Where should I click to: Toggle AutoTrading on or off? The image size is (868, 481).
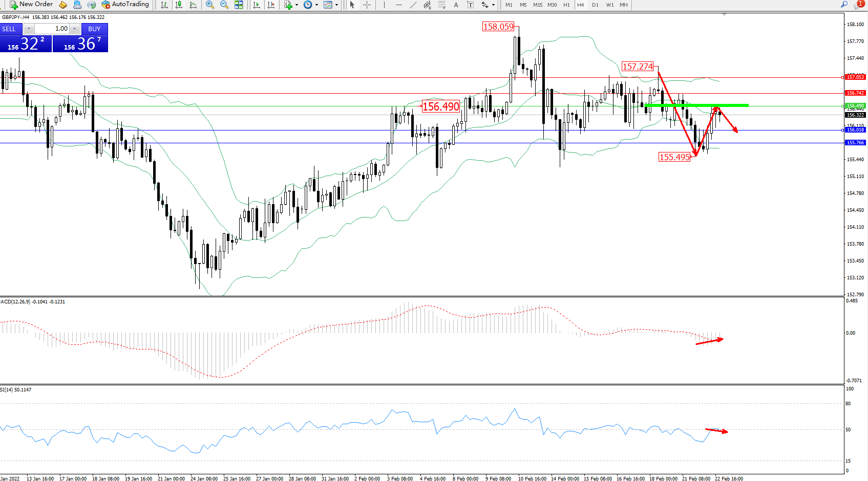(x=125, y=5)
